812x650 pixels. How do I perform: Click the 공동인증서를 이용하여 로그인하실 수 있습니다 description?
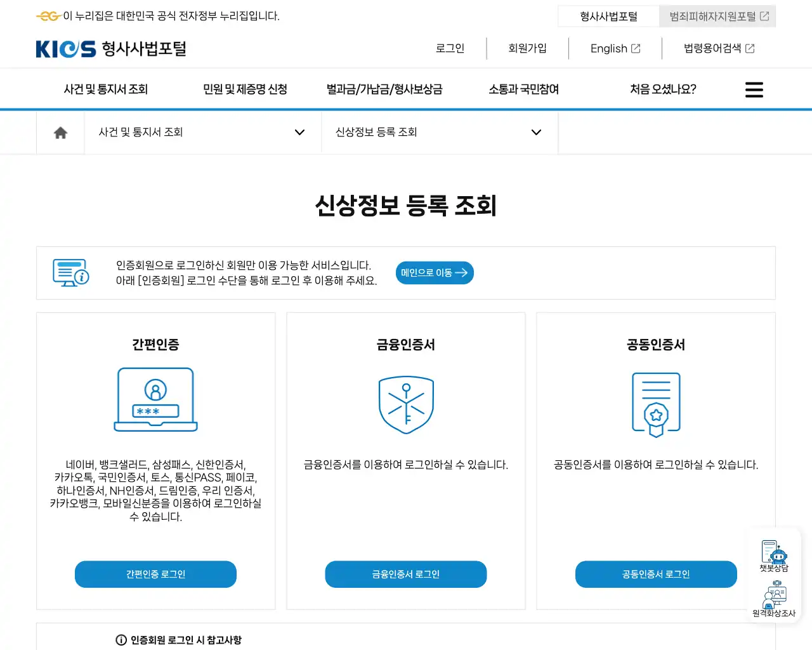point(656,465)
